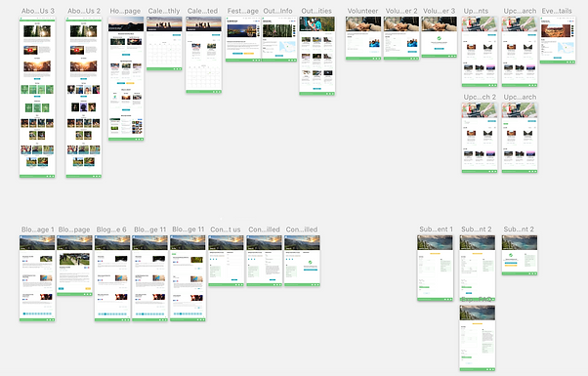
Task: Select the 'Abo...Us 3' artboard title
Action: [x=37, y=11]
